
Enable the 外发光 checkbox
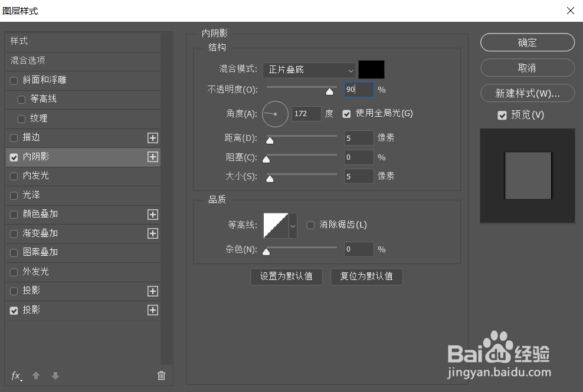tap(14, 272)
